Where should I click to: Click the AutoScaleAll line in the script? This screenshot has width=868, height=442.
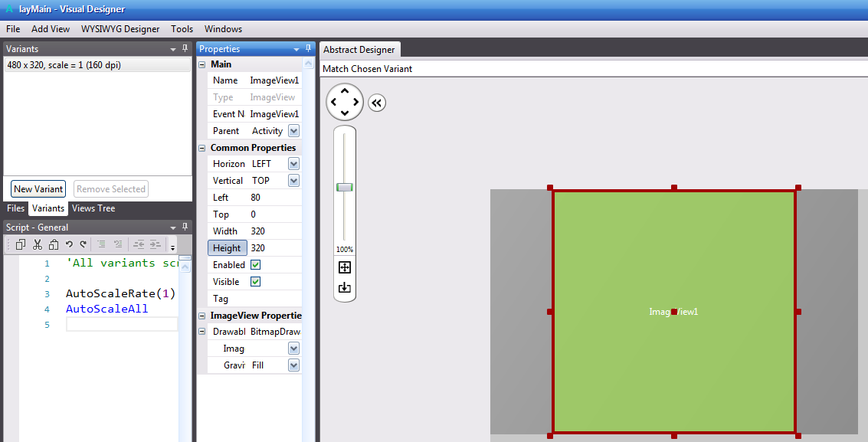(x=106, y=309)
